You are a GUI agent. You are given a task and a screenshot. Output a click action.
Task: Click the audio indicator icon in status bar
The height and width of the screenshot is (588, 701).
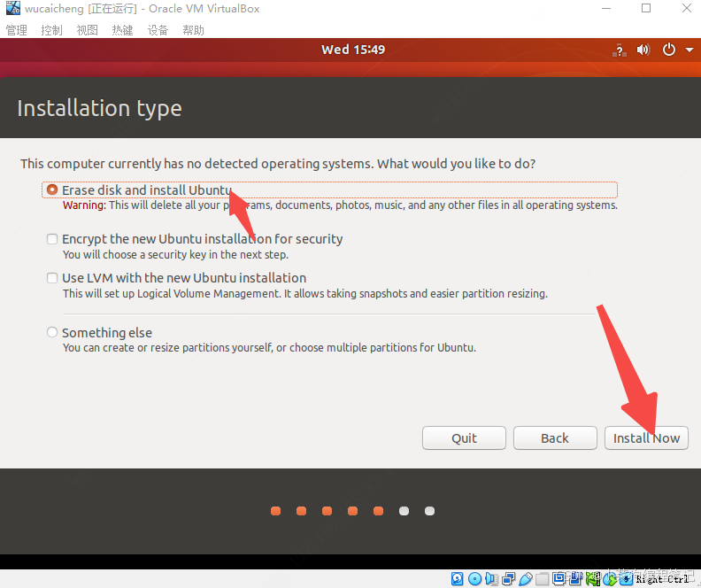(x=492, y=579)
